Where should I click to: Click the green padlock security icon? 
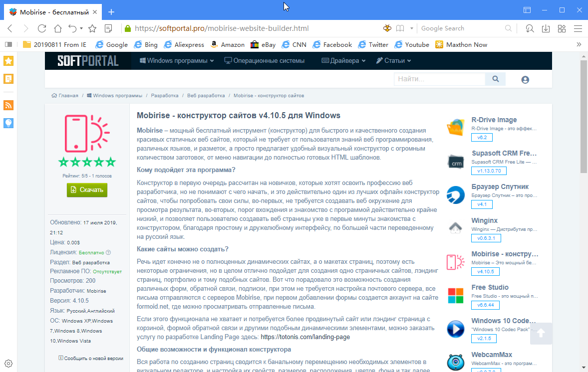127,28
